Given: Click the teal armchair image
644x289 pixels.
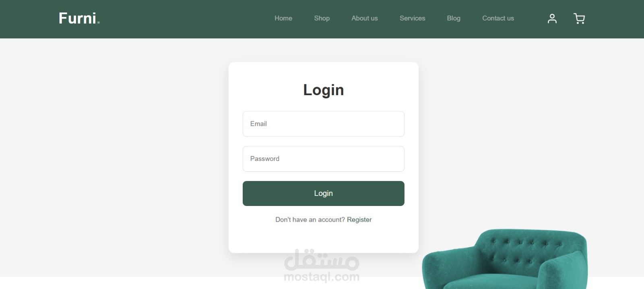Looking at the screenshot, I should [x=505, y=260].
